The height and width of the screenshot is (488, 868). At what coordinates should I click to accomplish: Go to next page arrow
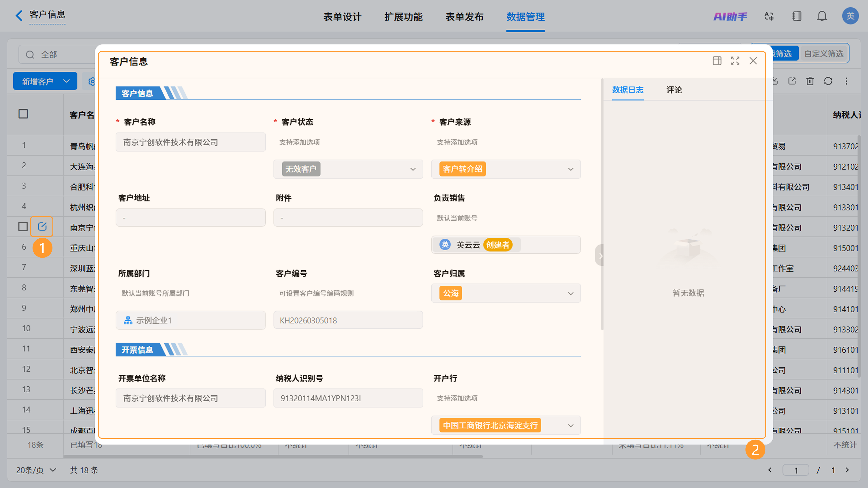tap(847, 470)
